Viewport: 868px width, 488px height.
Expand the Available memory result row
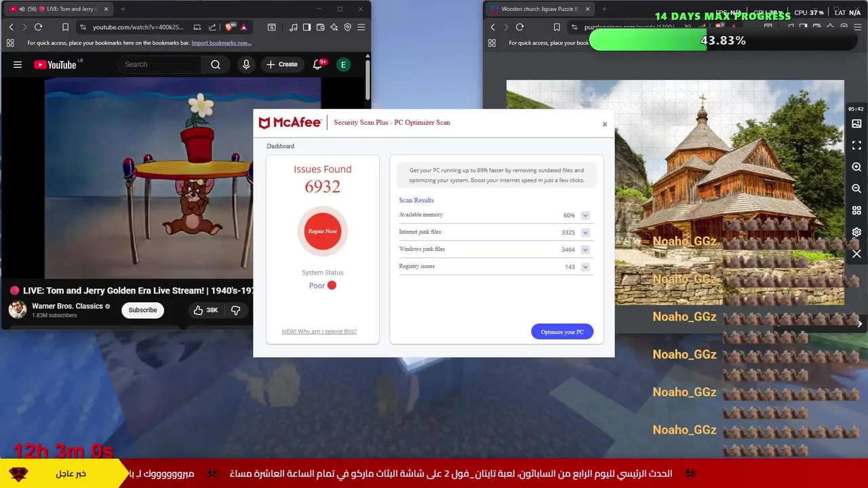coord(585,216)
